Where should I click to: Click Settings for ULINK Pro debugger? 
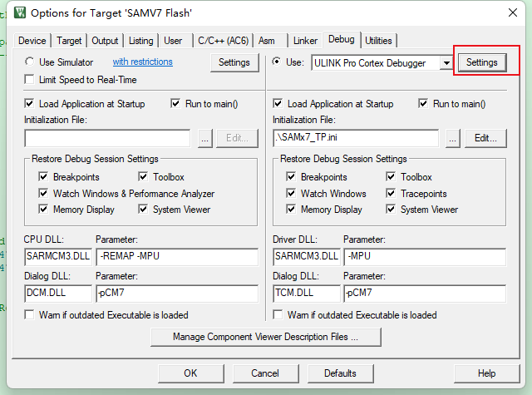tap(481, 62)
